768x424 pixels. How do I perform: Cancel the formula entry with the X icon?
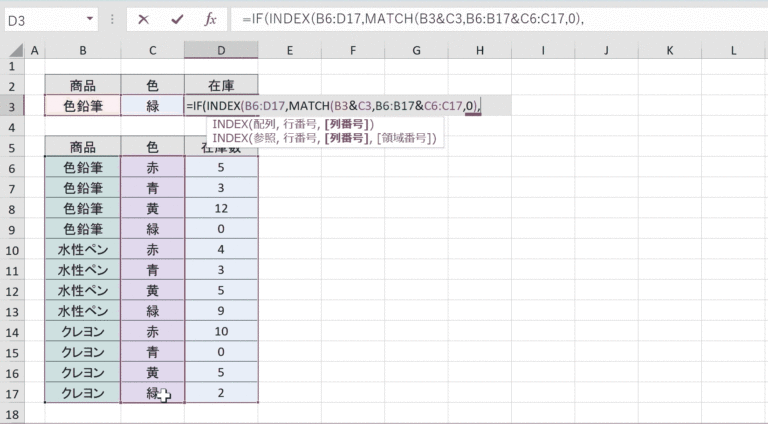(x=144, y=19)
